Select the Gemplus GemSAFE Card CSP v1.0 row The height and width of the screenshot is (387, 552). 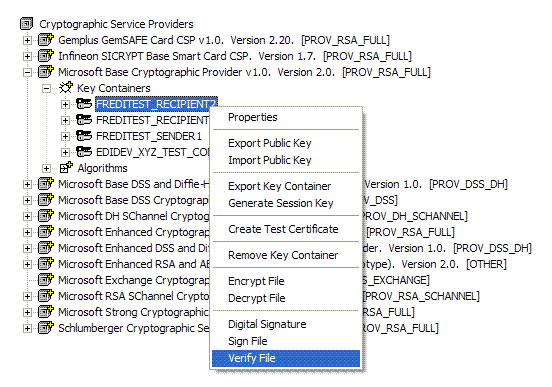click(224, 40)
